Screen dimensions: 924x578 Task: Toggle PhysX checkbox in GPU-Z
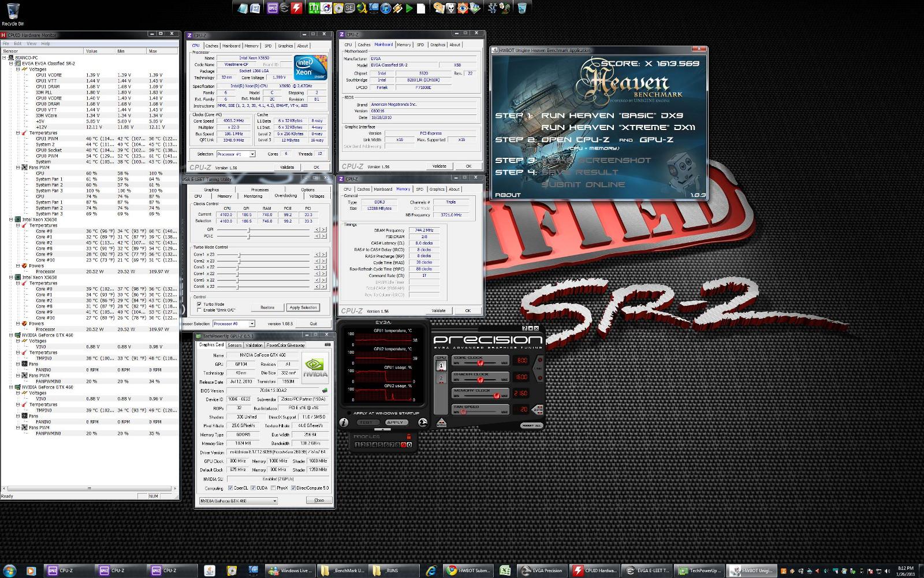pyautogui.click(x=273, y=488)
